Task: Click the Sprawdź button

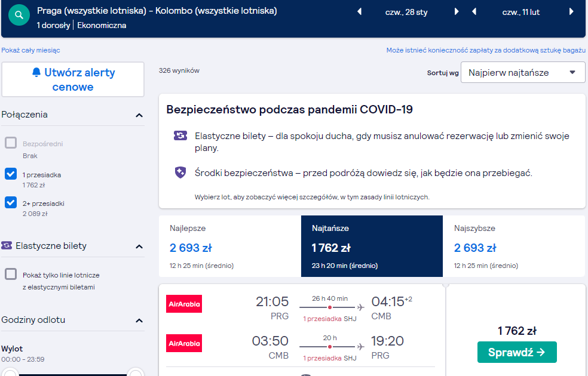Action: tap(517, 352)
